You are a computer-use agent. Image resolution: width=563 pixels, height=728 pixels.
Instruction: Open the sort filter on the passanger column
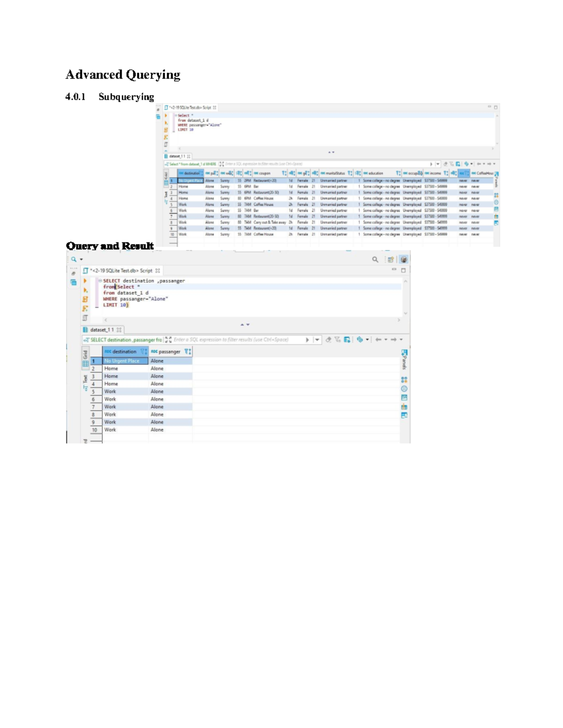(188, 352)
